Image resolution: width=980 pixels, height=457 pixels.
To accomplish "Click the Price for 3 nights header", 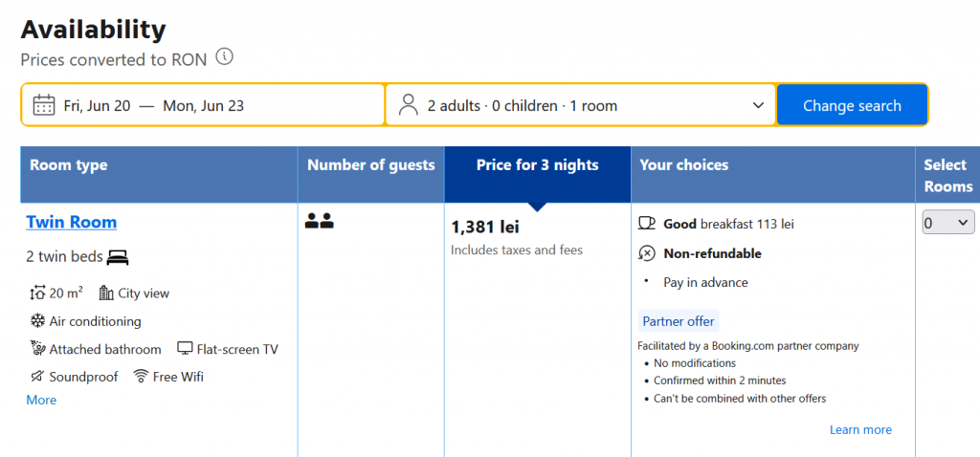I will 537,165.
